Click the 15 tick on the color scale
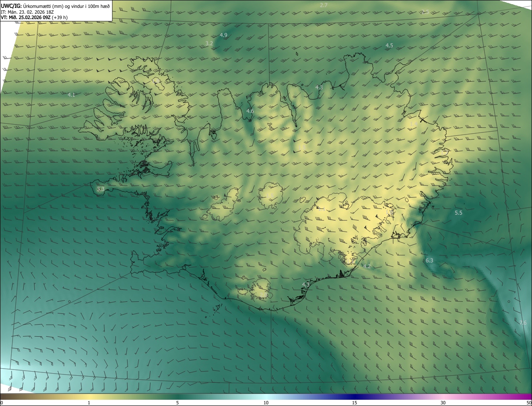This screenshot has height=406, width=532. (x=355, y=403)
